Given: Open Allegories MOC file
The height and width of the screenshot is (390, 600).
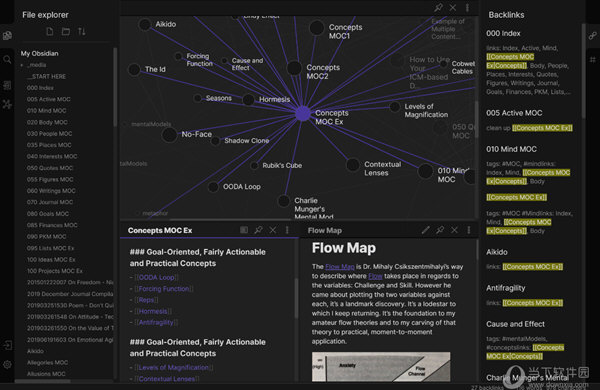Looking at the screenshot, I should click(47, 362).
